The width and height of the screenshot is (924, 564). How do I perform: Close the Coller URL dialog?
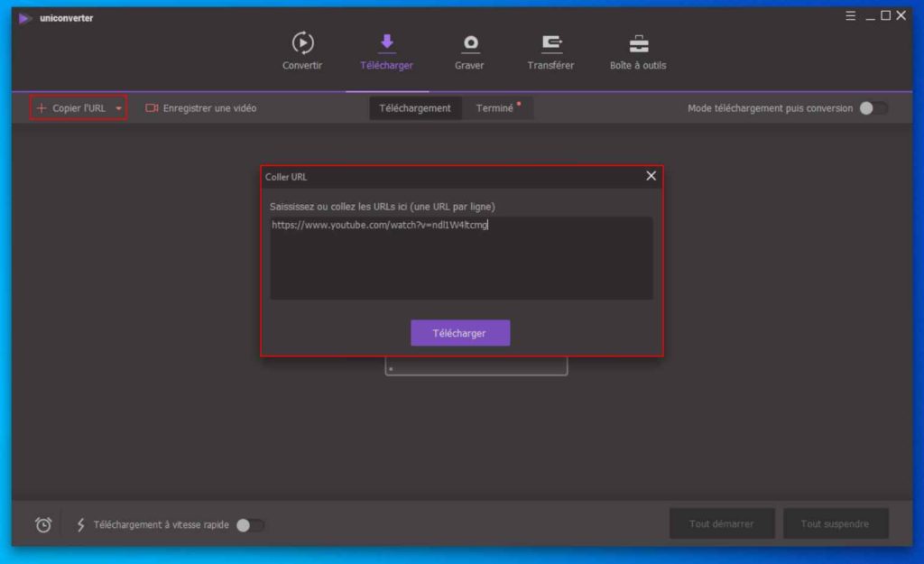click(651, 176)
